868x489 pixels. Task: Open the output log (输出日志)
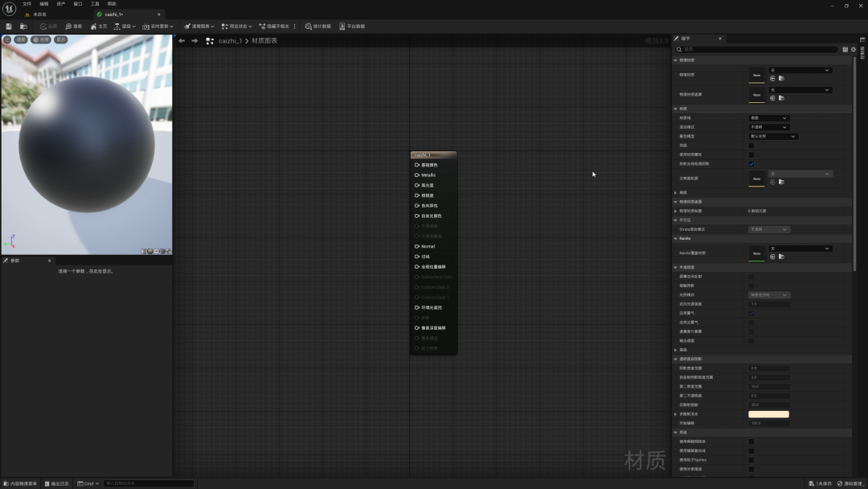click(x=57, y=483)
